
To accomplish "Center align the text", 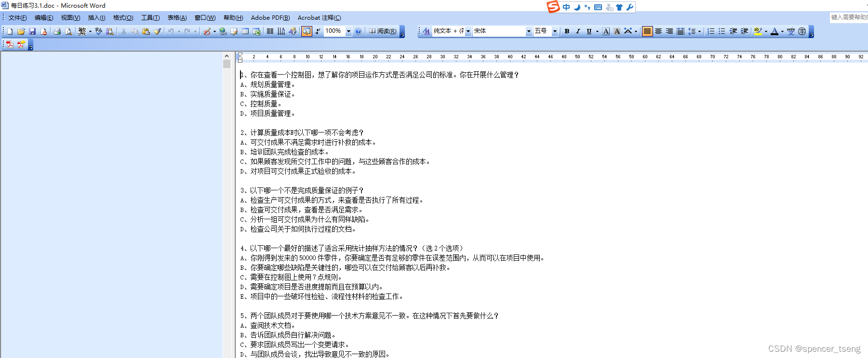I will [x=658, y=31].
